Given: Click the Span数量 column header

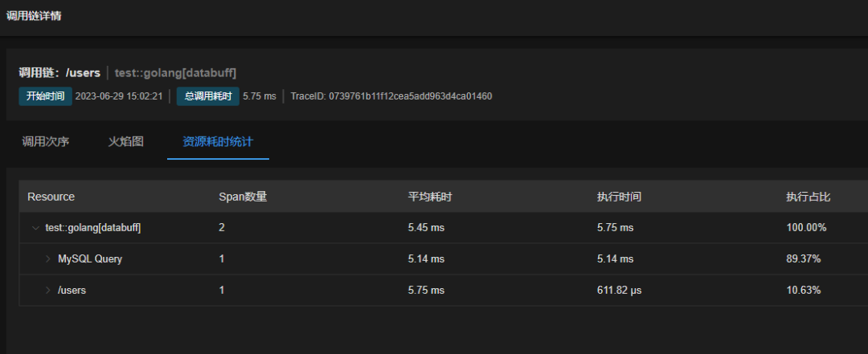Looking at the screenshot, I should click(x=243, y=197).
